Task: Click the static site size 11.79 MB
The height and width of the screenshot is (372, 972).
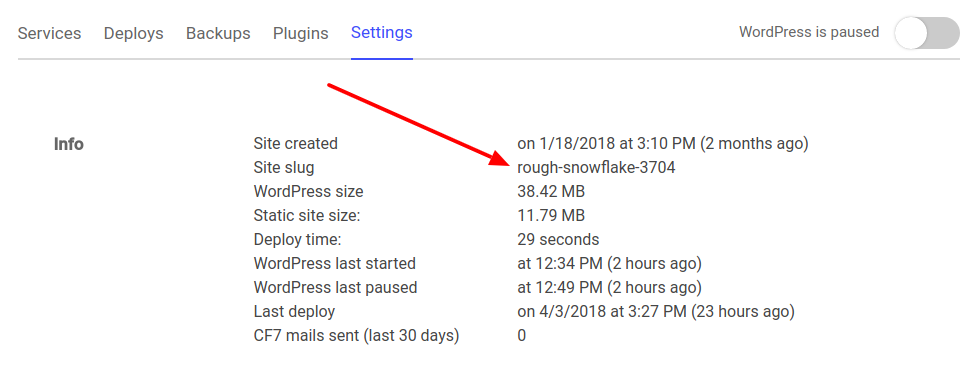Action: coord(551,216)
